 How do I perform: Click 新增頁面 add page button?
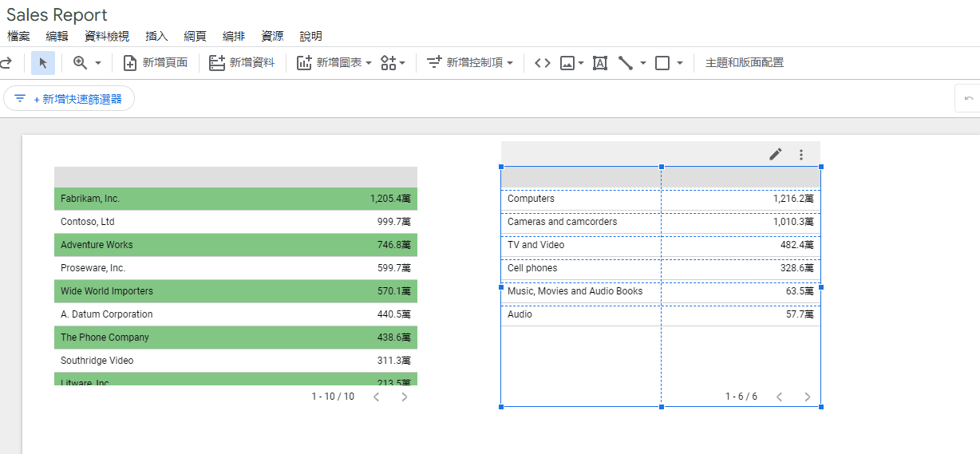(x=156, y=63)
